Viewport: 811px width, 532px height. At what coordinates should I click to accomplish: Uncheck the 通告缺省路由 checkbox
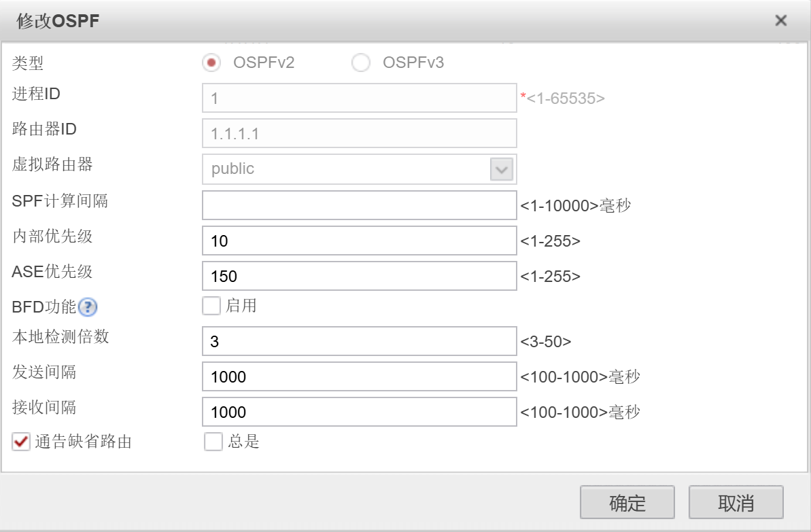[22, 442]
